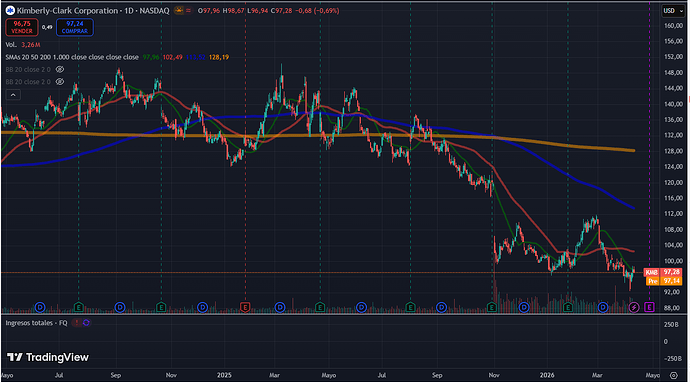The width and height of the screenshot is (690, 382).
Task: Click the purple lightning event marker
Action: 634,307
